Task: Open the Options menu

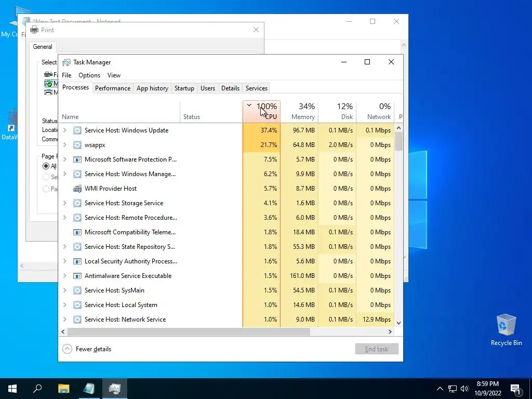Action: click(x=89, y=75)
